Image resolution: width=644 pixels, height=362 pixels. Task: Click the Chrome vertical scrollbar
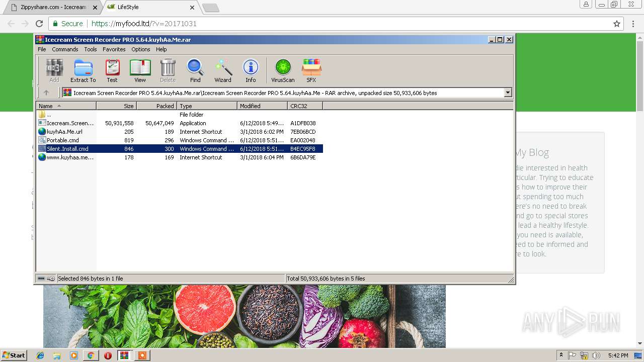point(640,75)
